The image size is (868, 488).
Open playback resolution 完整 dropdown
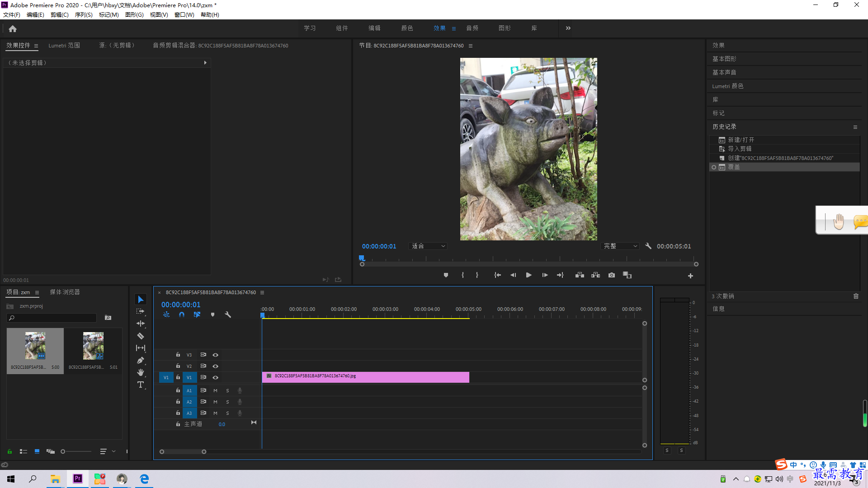coord(620,246)
